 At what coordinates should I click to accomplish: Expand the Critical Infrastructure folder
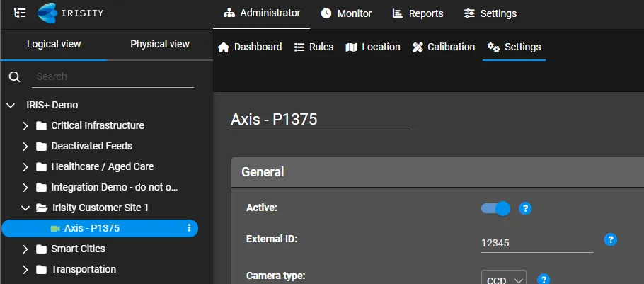click(x=25, y=126)
